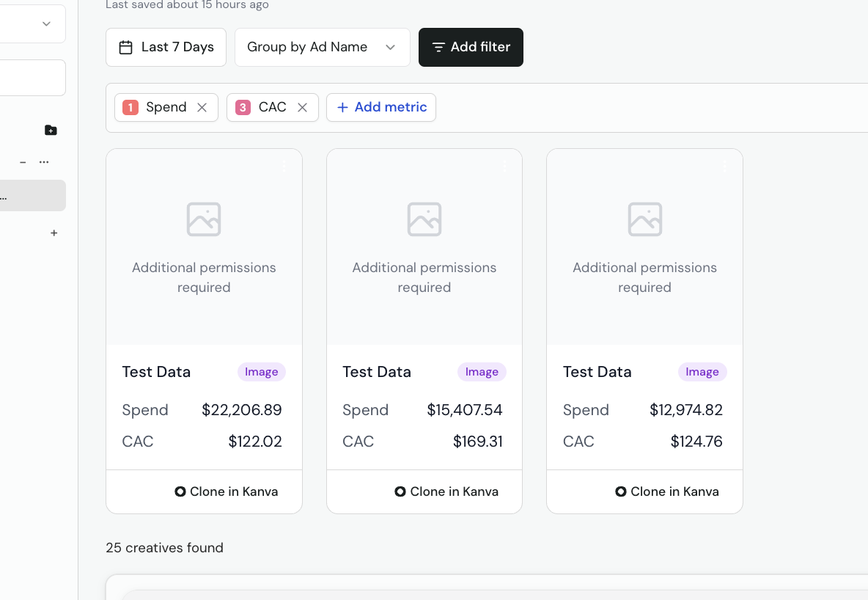The height and width of the screenshot is (600, 868).
Task: Open kebab menu on the $12,974.82 card
Action: (x=724, y=167)
